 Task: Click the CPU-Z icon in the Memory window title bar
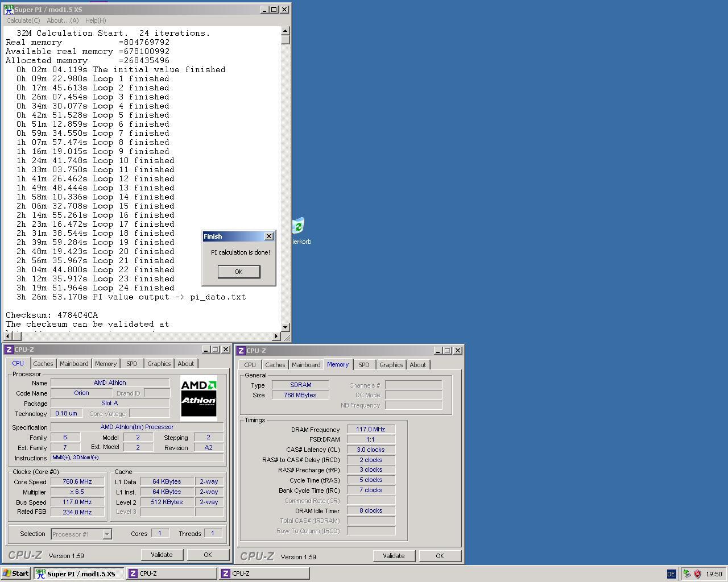tap(241, 351)
